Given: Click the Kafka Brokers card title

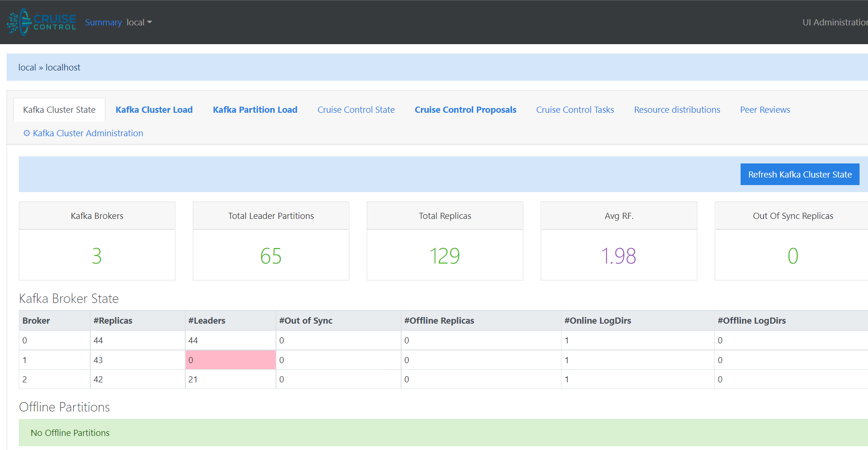Looking at the screenshot, I should [97, 216].
